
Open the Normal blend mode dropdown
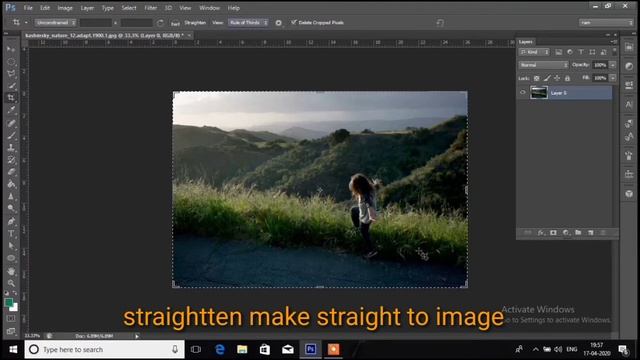543,65
